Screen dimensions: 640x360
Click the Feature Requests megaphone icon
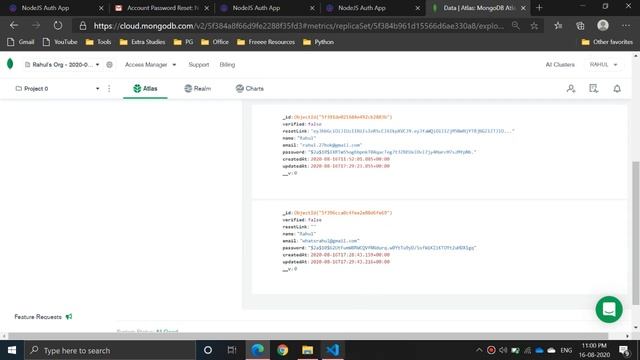(69, 317)
